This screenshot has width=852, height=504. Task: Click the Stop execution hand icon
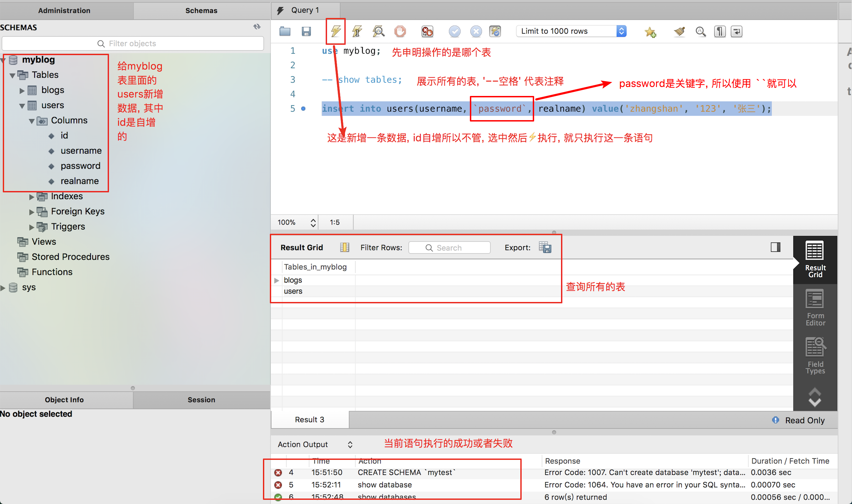click(400, 31)
